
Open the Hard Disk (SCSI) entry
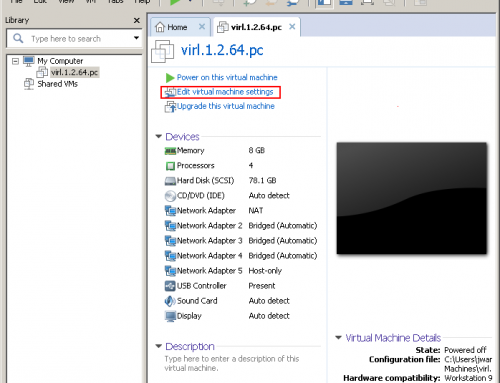tap(205, 181)
